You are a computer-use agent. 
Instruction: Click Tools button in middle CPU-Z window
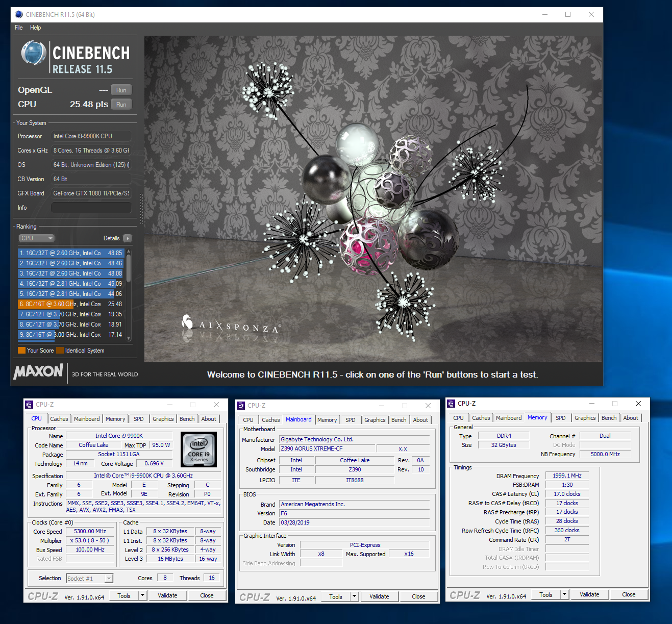pyautogui.click(x=336, y=596)
